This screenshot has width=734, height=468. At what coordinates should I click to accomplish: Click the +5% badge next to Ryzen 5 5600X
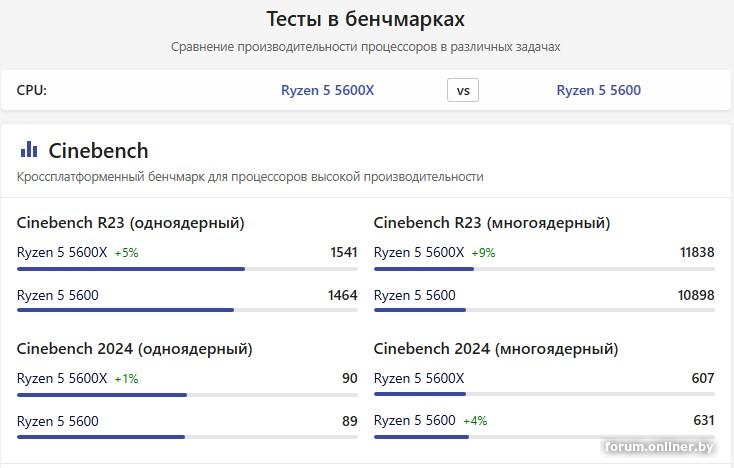tap(126, 253)
